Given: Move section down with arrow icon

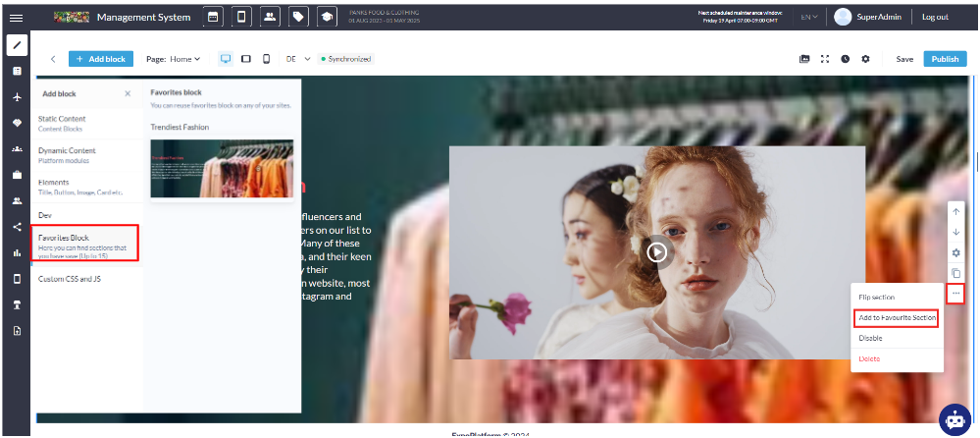Looking at the screenshot, I should tap(956, 232).
